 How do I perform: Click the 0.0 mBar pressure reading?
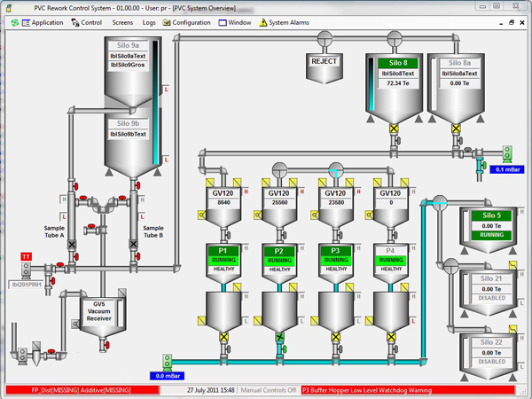tap(168, 376)
